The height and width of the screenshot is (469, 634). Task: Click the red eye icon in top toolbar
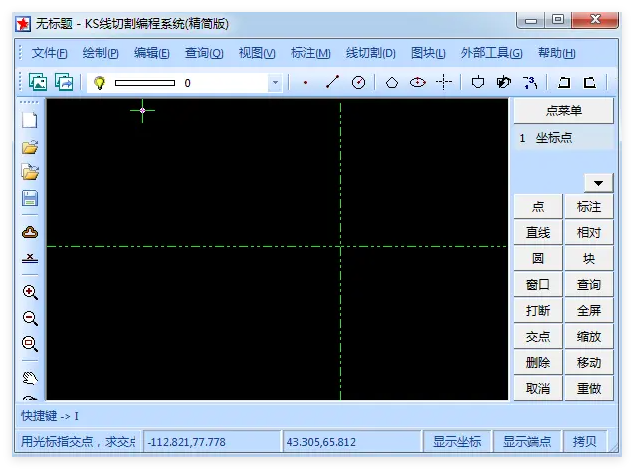[x=418, y=83]
